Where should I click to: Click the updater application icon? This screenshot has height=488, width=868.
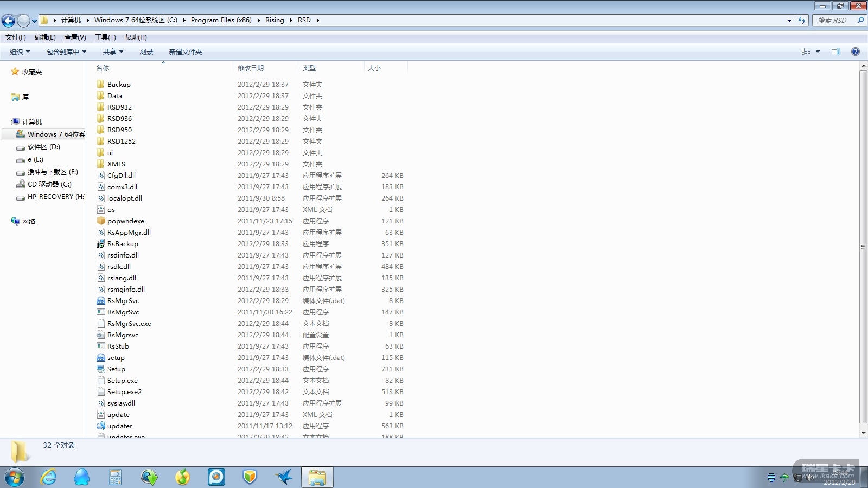point(101,426)
